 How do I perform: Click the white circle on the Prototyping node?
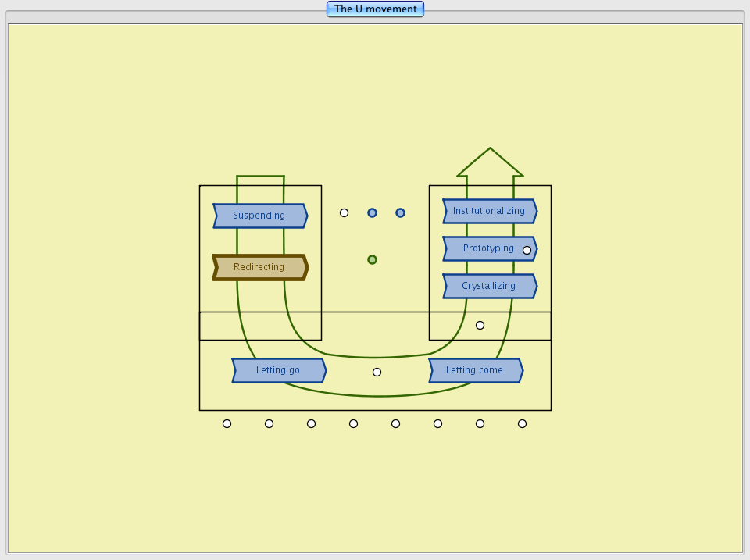coord(527,250)
